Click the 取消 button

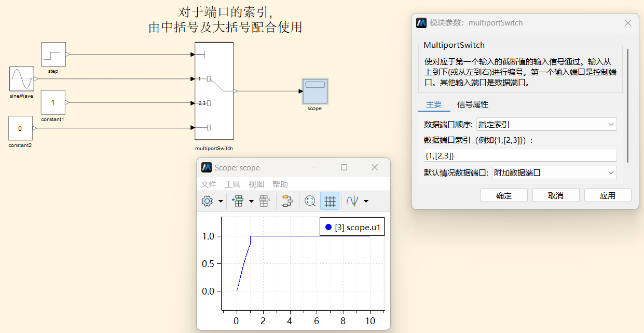556,195
